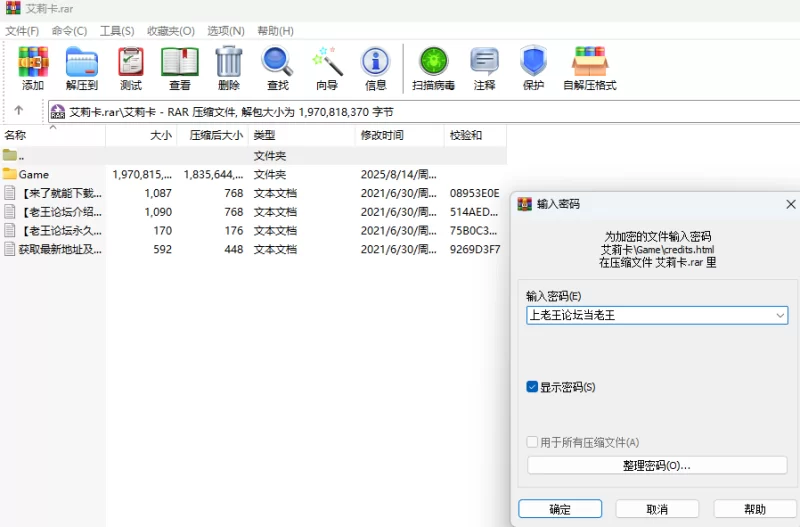Click the 确定 button
800x527 pixels.
[560, 509]
